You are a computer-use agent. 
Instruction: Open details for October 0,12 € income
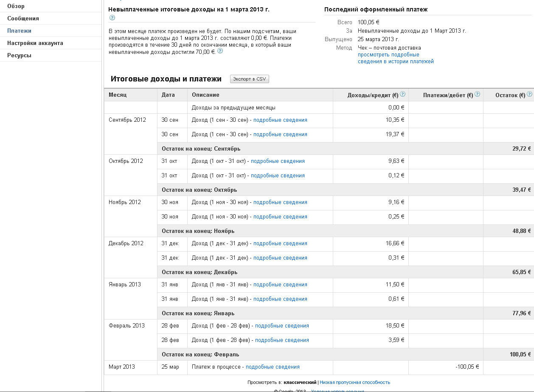[278, 176]
